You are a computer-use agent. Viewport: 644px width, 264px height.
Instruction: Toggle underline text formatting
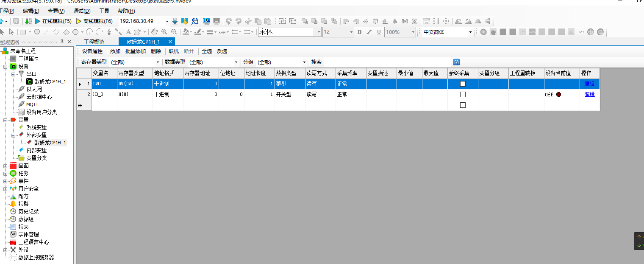coord(379,32)
